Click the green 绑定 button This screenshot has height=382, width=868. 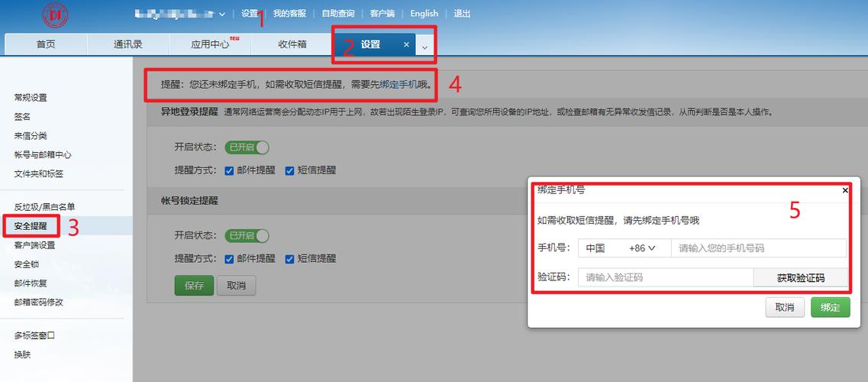point(831,307)
